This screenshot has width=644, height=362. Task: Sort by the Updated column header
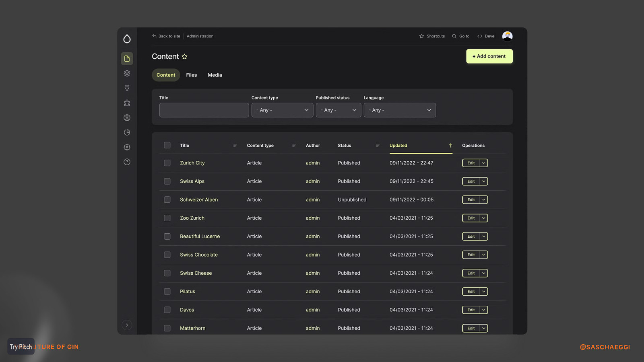pyautogui.click(x=398, y=146)
